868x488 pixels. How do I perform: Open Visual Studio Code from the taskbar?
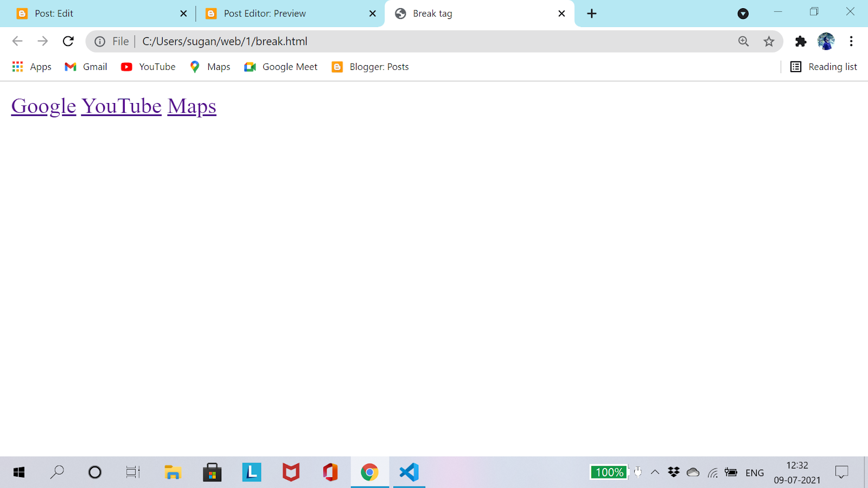pos(409,472)
